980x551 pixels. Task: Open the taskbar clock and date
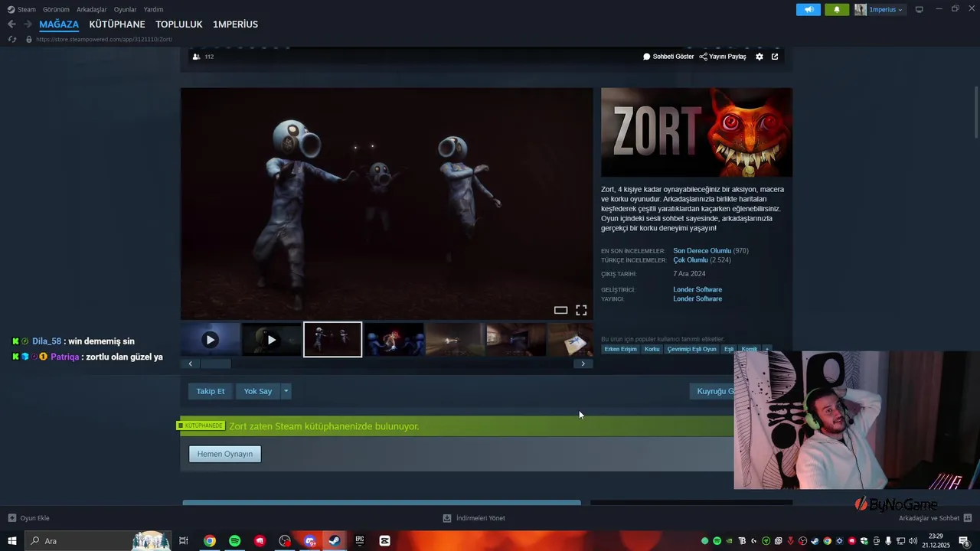click(x=936, y=541)
